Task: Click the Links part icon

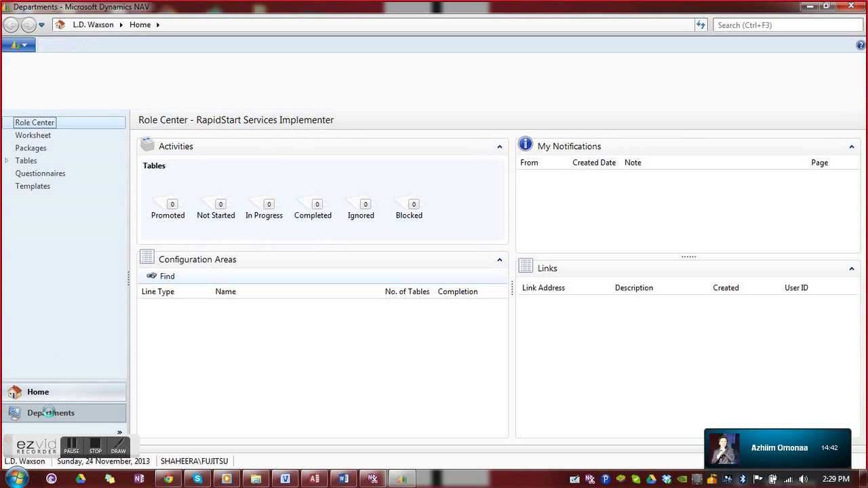Action: (526, 267)
